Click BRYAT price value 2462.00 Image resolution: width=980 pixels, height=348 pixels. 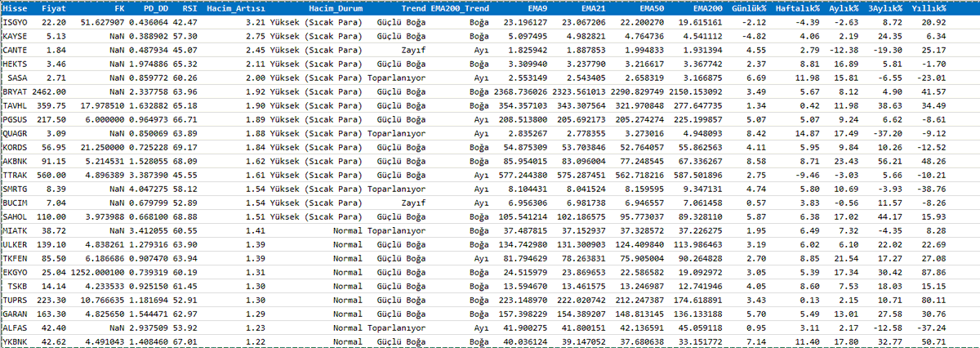pos(50,91)
